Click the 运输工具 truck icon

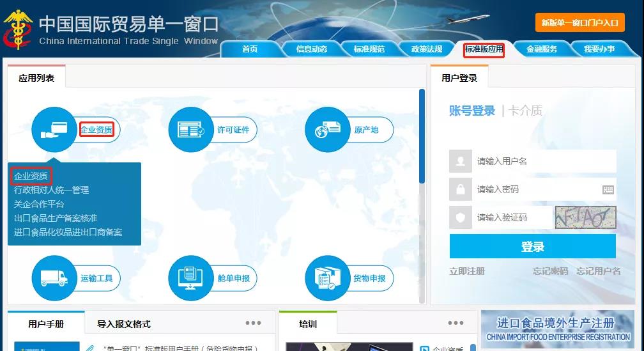pyautogui.click(x=54, y=278)
